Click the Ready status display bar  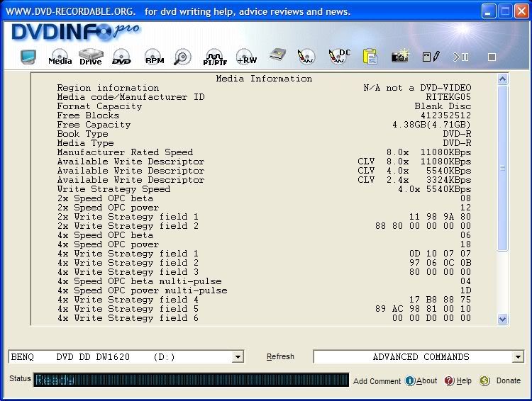[x=191, y=380]
